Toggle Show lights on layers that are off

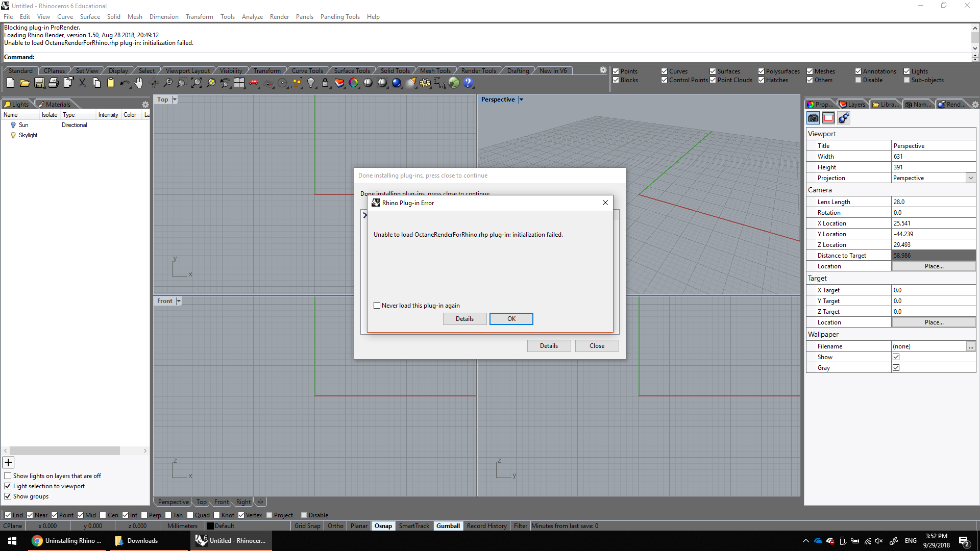tap(8, 476)
